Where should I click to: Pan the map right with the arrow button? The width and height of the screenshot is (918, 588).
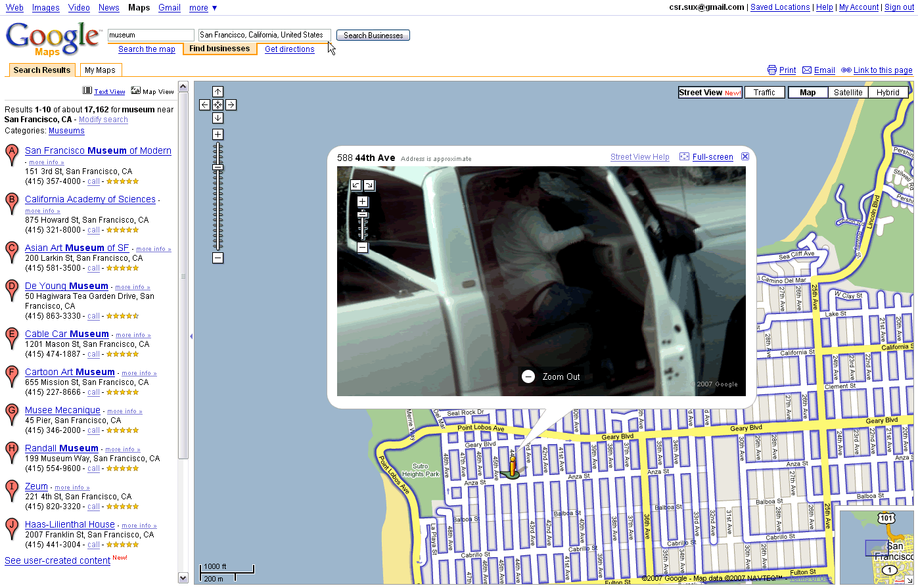tap(231, 105)
